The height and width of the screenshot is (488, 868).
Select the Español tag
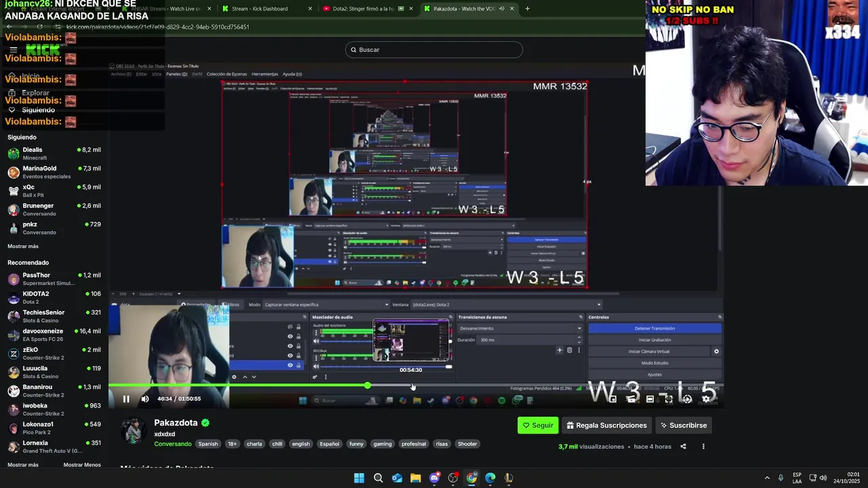coord(330,444)
